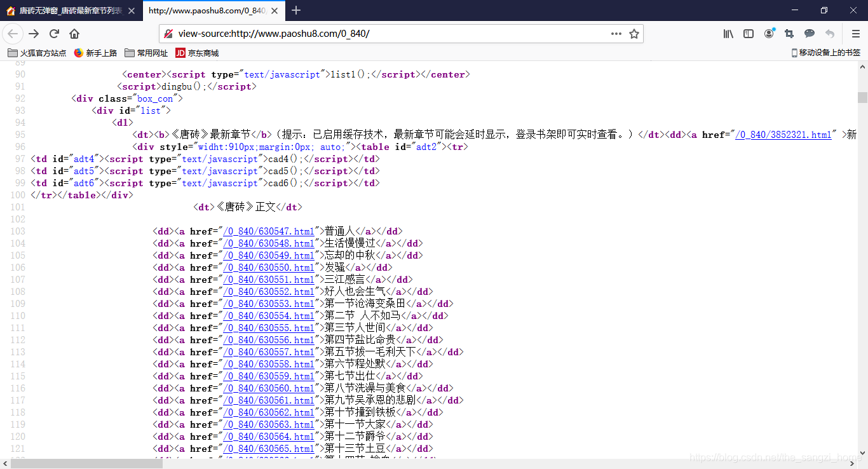Viewport: 868px width, 469px height.
Task: Open the Firefox home page
Action: [74, 34]
